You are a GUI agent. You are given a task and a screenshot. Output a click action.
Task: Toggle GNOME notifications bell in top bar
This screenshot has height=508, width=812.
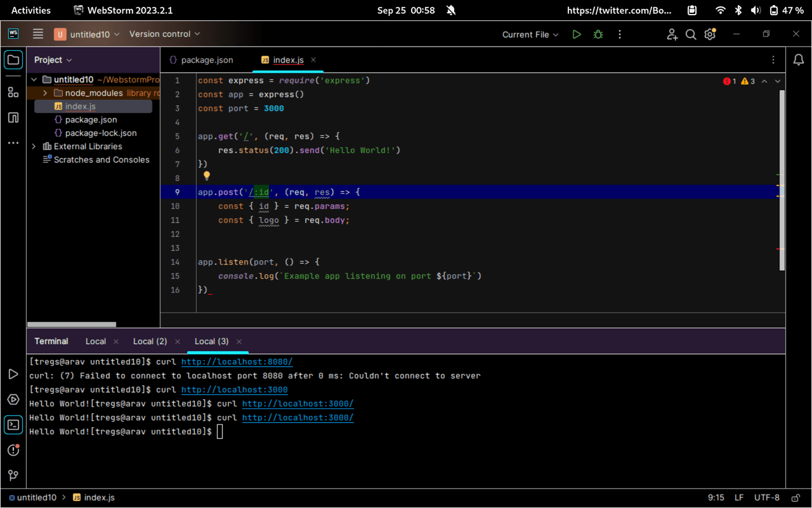[x=451, y=10]
